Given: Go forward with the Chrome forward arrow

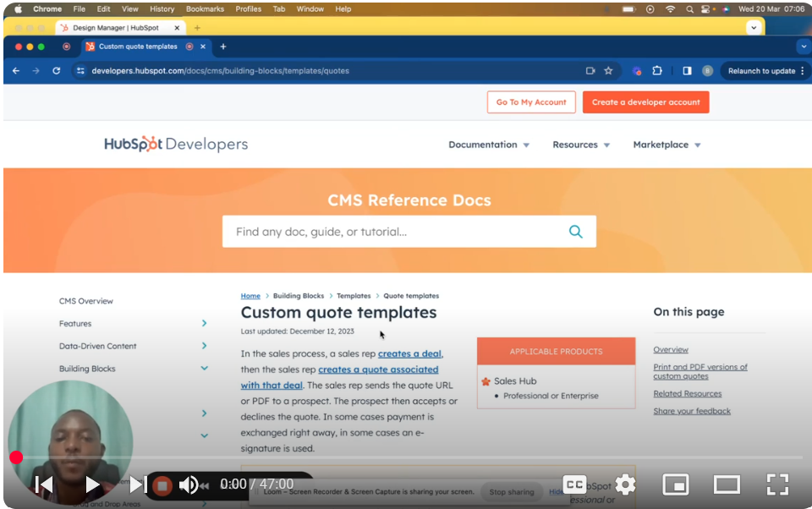Looking at the screenshot, I should (x=36, y=71).
